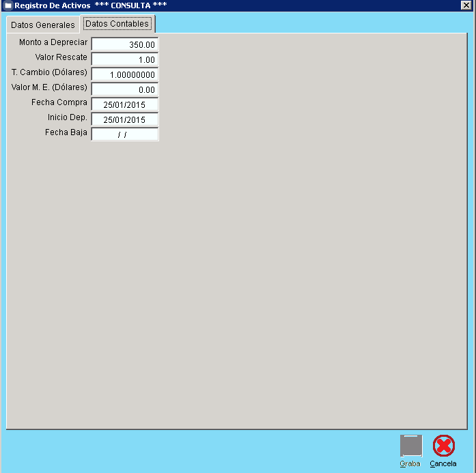The height and width of the screenshot is (473, 476).
Task: Click the Fecha Baja label
Action: coord(66,132)
